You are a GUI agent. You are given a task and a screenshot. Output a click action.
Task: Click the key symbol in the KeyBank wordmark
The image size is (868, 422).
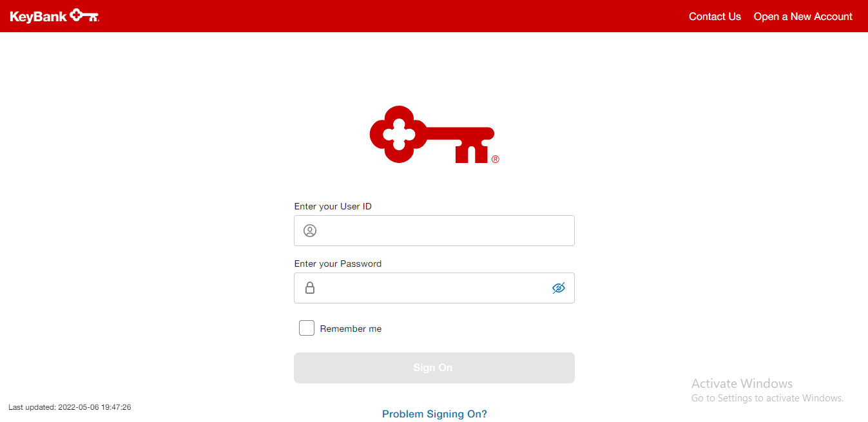click(x=82, y=15)
